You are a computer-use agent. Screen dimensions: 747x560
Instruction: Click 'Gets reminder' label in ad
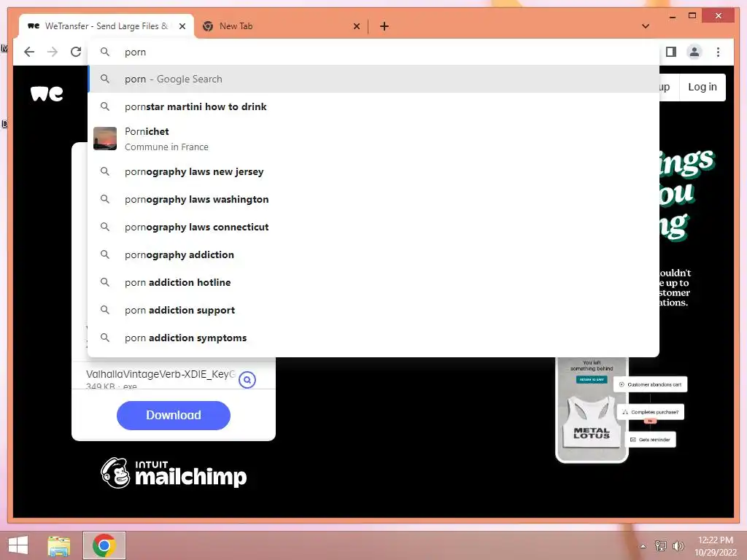pyautogui.click(x=650, y=440)
